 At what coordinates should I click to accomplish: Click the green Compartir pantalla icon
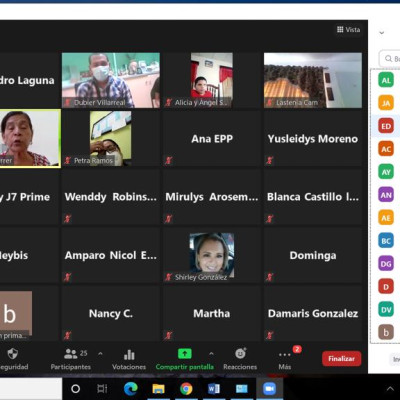tap(185, 354)
